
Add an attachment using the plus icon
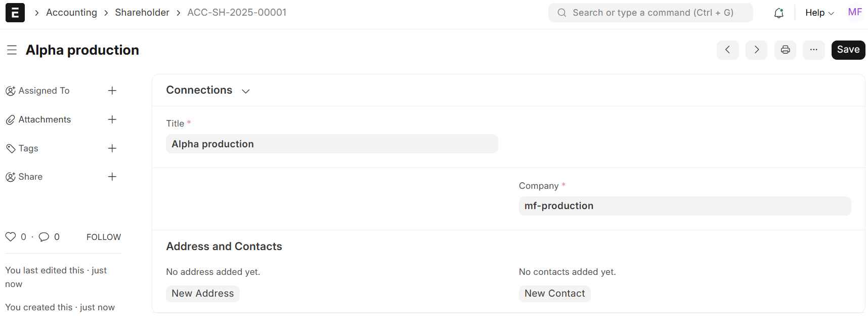112,119
